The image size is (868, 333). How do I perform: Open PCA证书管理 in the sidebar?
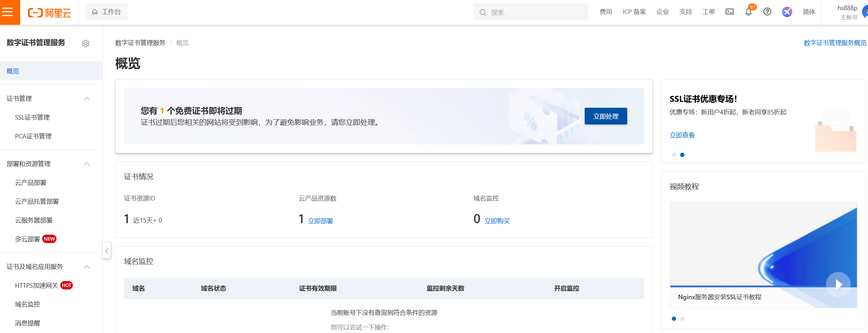click(33, 136)
